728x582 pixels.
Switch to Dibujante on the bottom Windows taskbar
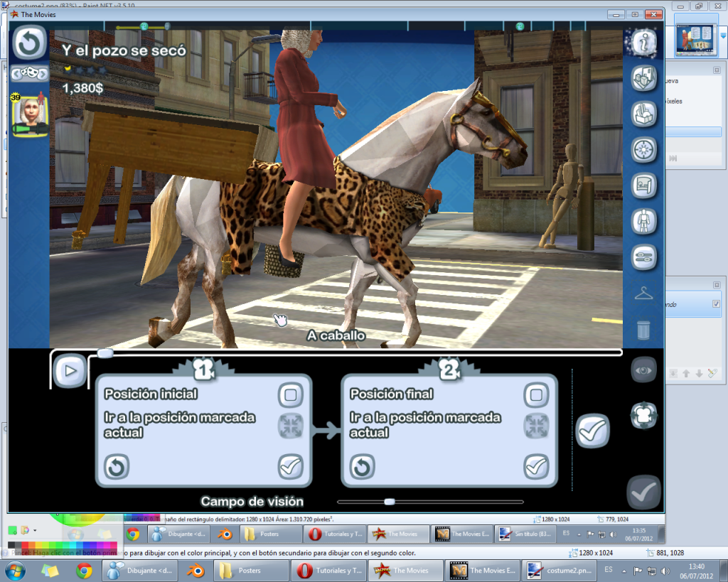tap(141, 571)
